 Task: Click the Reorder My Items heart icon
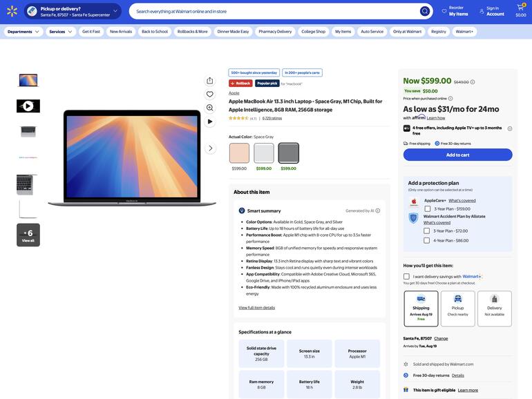[x=444, y=11]
